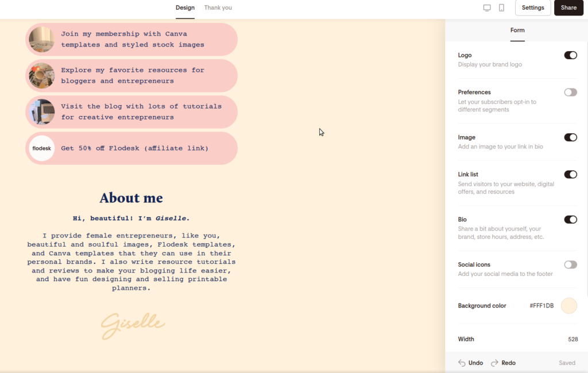Select the Form panel tab

(517, 30)
